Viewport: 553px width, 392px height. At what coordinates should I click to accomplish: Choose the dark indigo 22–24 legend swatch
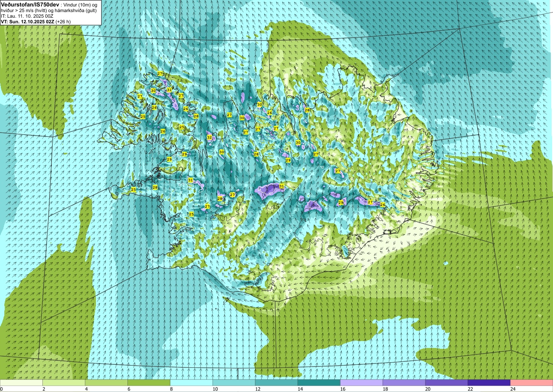point(489,383)
